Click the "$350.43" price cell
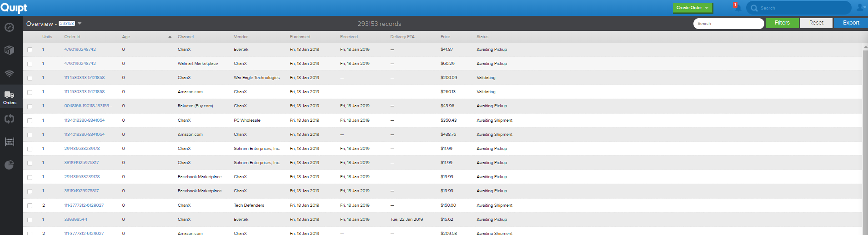Image resolution: width=868 pixels, height=235 pixels. click(x=448, y=120)
